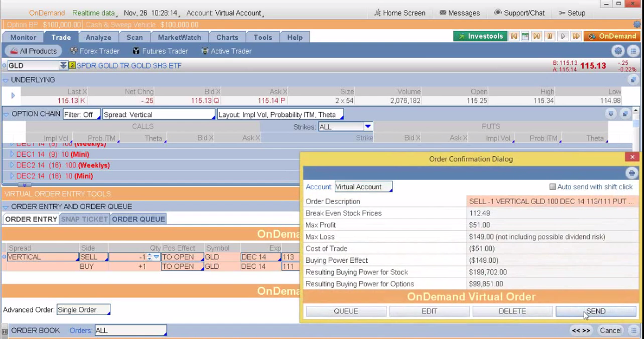Open the Order Book Orders ALL dropdown

click(x=130, y=330)
